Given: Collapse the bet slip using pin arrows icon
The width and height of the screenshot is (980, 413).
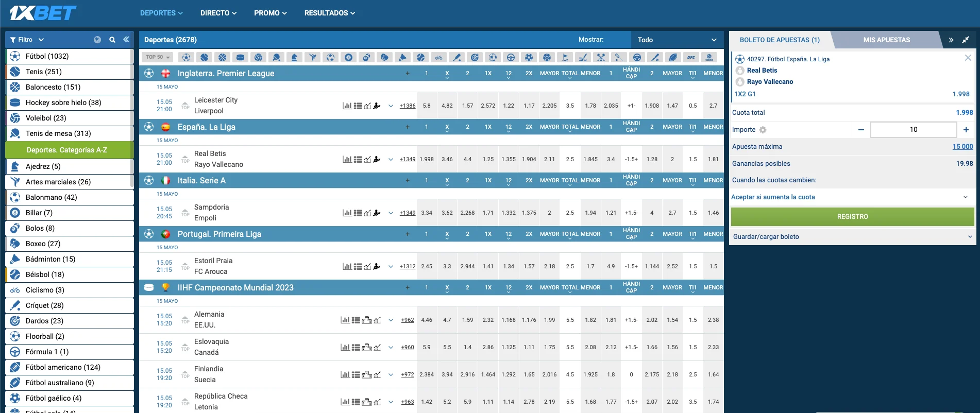Looking at the screenshot, I should point(966,40).
